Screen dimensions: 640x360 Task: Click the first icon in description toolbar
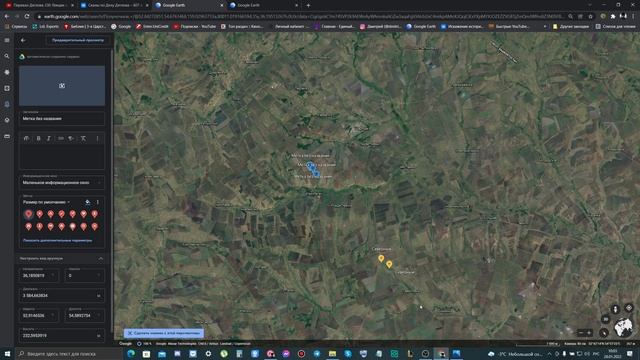coord(27,139)
